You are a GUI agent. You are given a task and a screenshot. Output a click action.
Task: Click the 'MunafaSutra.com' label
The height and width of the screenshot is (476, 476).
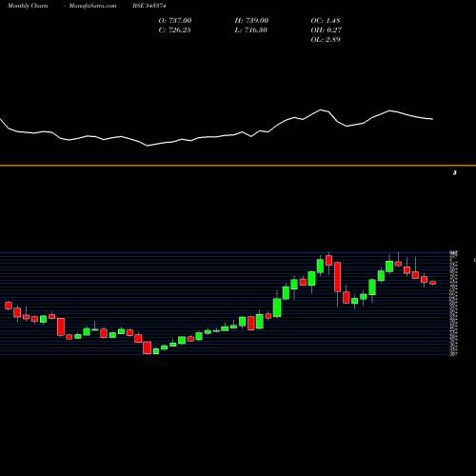point(92,6)
